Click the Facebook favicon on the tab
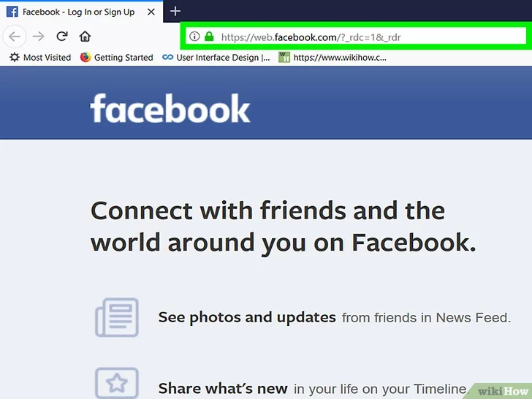 coord(12,12)
